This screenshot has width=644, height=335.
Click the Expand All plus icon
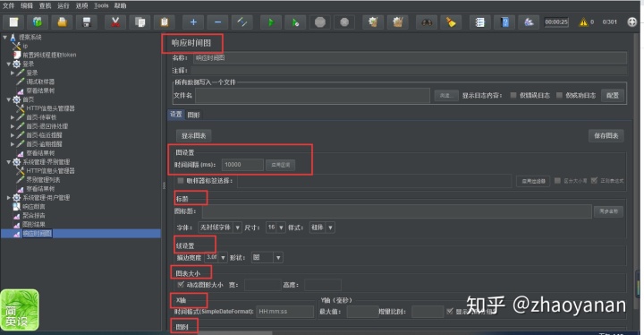193,21
